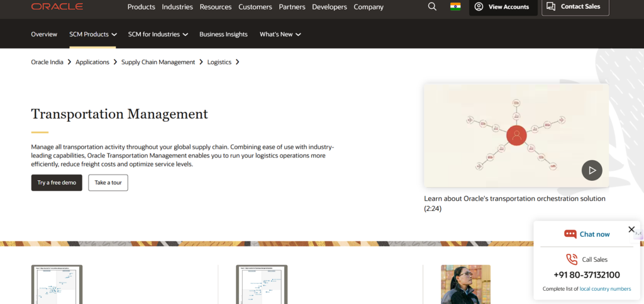
Task: Close the chat popup panel
Action: pos(631,230)
